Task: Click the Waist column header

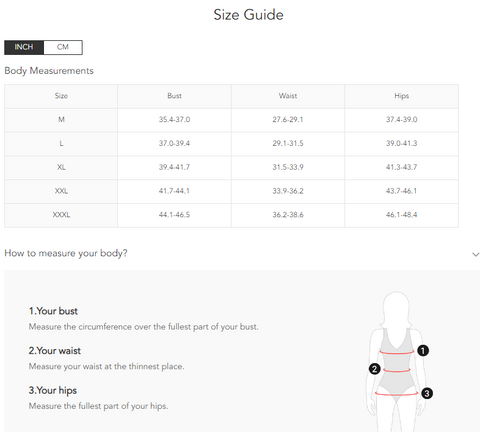Action: coord(288,96)
